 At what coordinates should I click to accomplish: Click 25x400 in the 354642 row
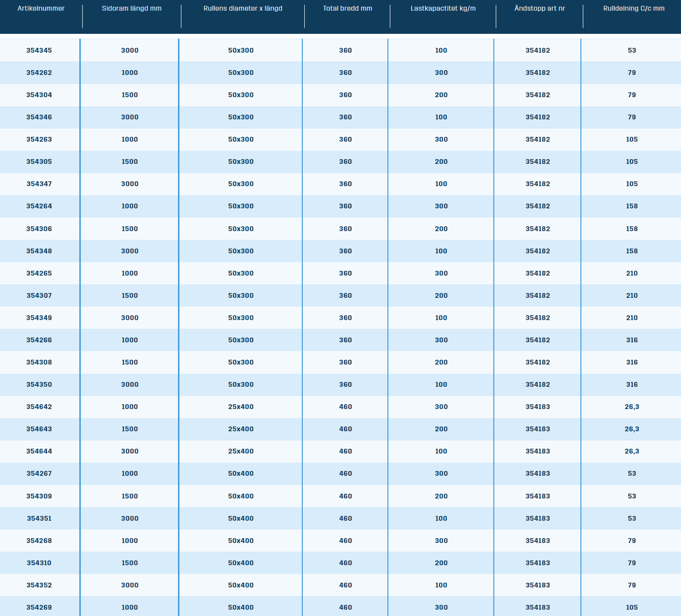[x=241, y=407]
